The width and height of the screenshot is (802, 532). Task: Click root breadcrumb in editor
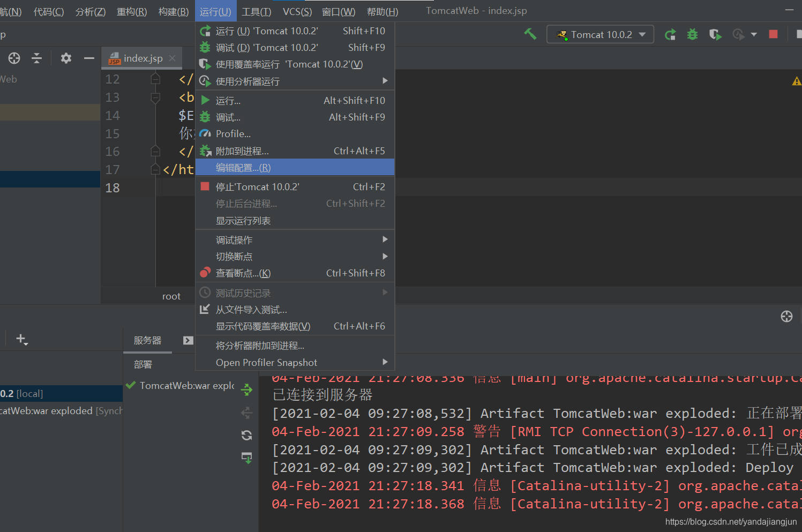point(171,296)
